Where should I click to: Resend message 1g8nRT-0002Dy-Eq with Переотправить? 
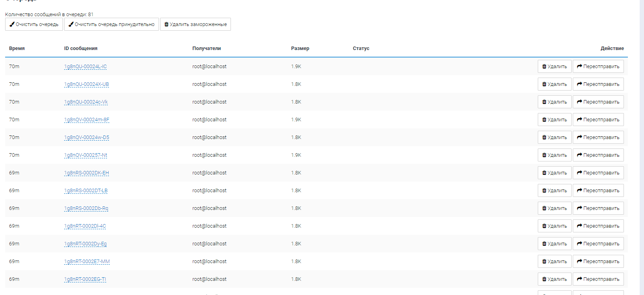(598, 244)
